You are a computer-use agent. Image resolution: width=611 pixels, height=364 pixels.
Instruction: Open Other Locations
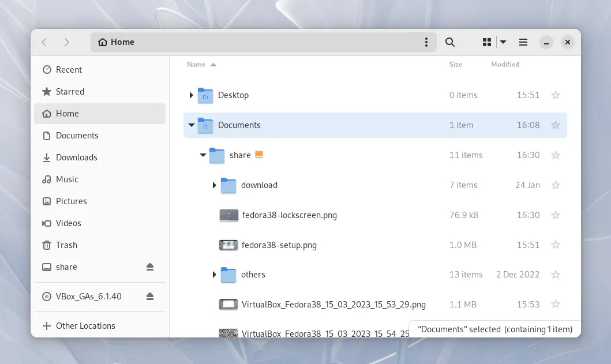click(85, 326)
